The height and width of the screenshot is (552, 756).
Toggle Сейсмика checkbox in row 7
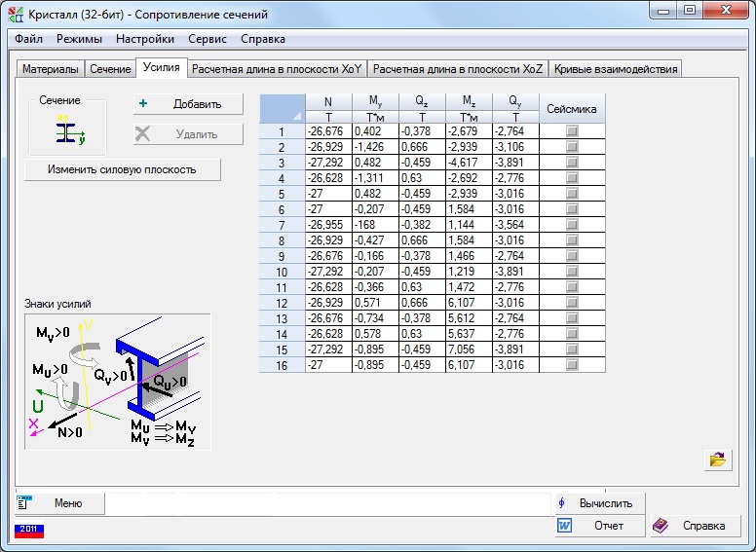[x=572, y=223]
